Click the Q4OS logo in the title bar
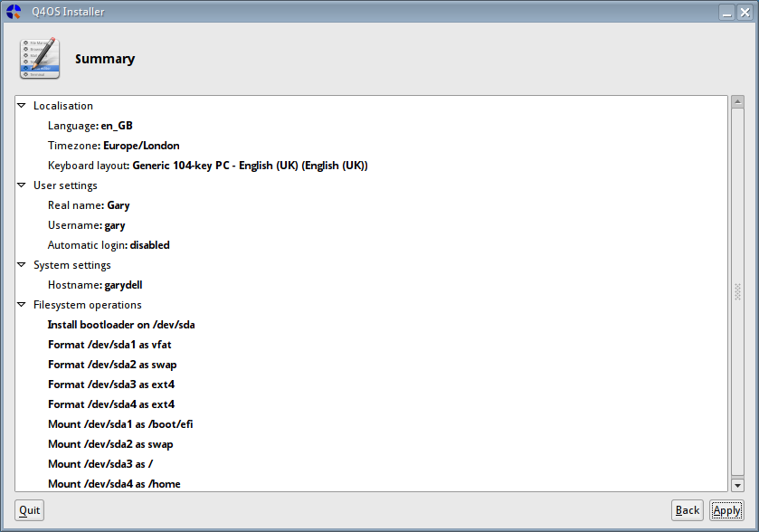This screenshot has width=759, height=532. pos(14,12)
